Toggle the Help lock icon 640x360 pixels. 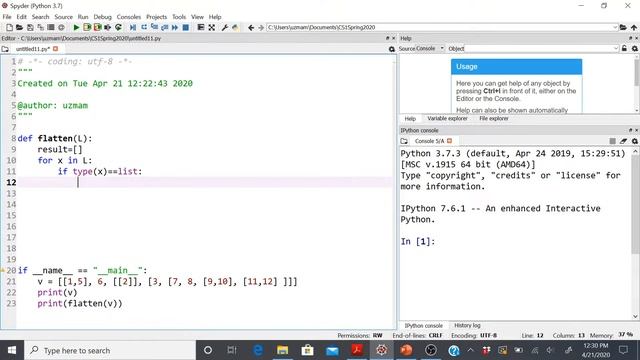624,49
